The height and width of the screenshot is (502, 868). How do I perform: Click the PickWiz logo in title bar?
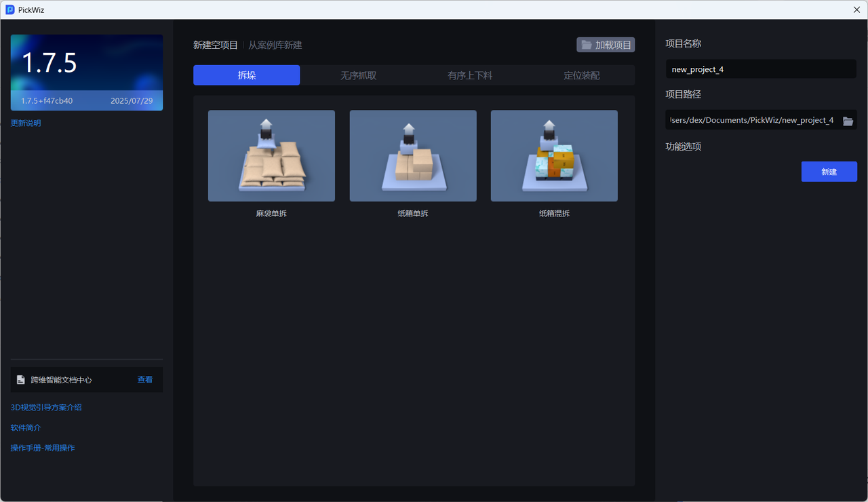pos(10,10)
